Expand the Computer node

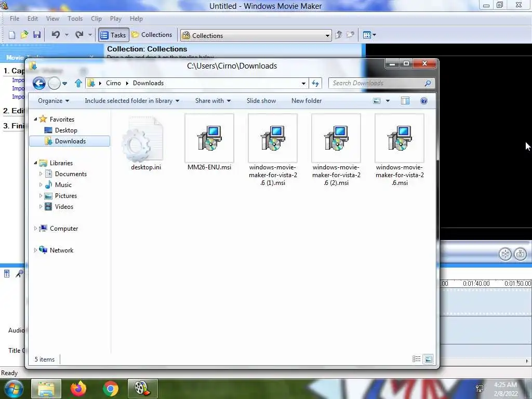[x=35, y=229]
